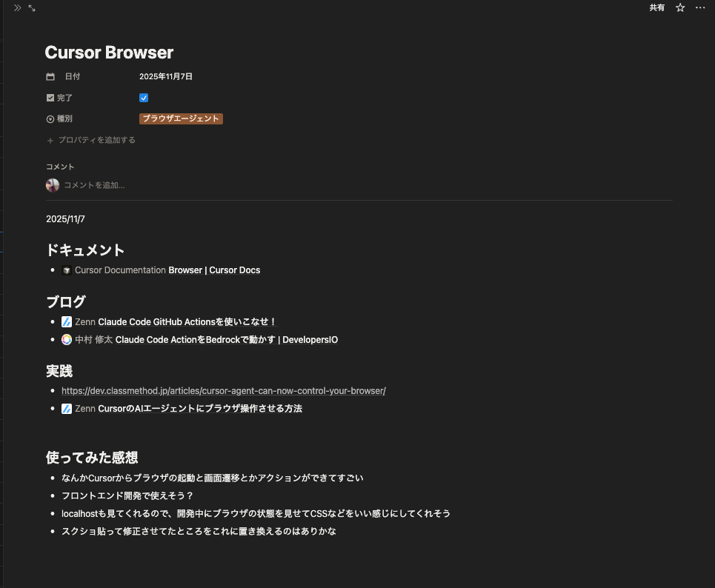This screenshot has height=588, width=715.
Task: Open the 共有 share menu
Action: point(656,7)
